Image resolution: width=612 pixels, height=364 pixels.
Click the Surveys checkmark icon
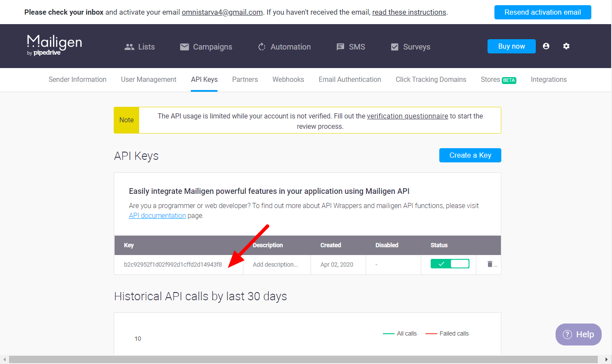(395, 47)
